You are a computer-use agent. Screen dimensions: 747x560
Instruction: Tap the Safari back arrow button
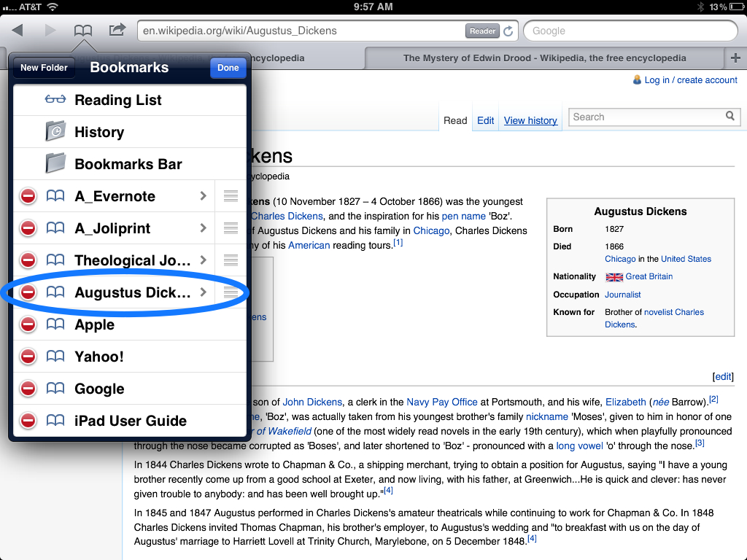point(18,31)
